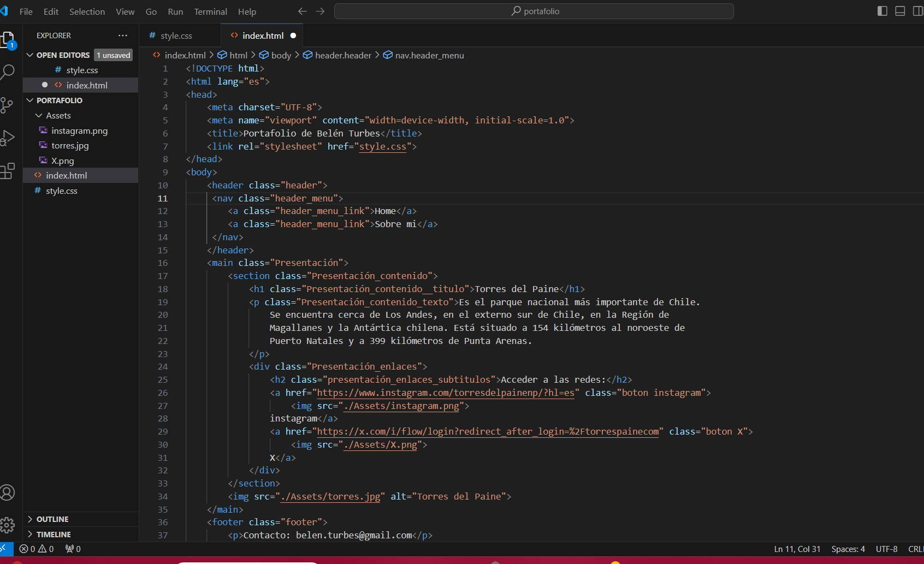Open the View menu
The image size is (924, 564).
125,11
